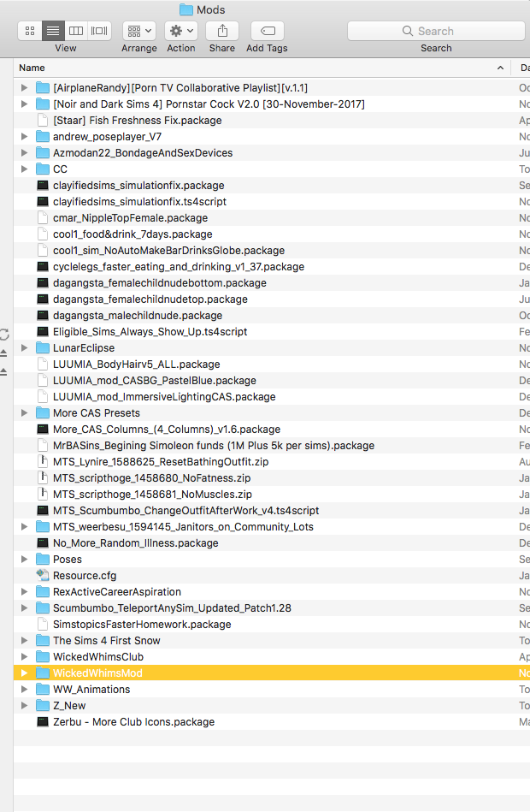
Task: Click the cyclelegs_faster_eating package icon
Action: tap(43, 267)
